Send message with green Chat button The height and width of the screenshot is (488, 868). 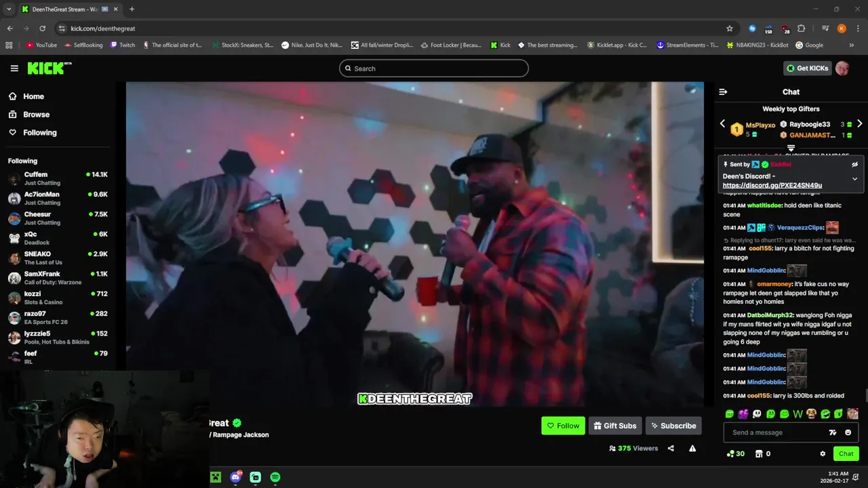point(846,454)
